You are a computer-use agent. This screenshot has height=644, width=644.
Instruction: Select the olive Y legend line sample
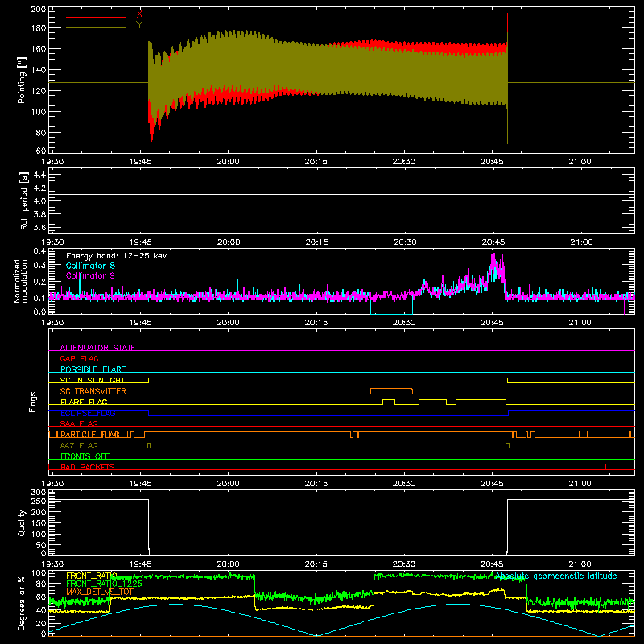coord(96,28)
